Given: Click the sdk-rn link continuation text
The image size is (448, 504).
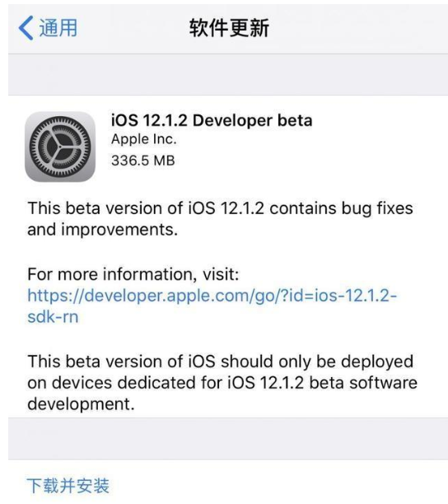Looking at the screenshot, I should [53, 317].
